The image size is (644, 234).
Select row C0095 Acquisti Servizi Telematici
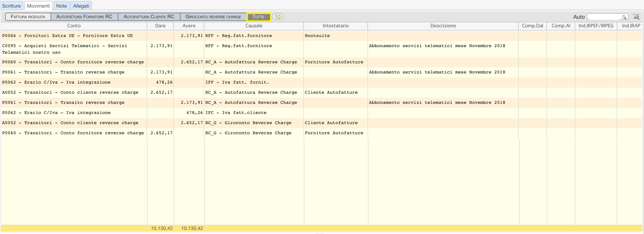321,49
